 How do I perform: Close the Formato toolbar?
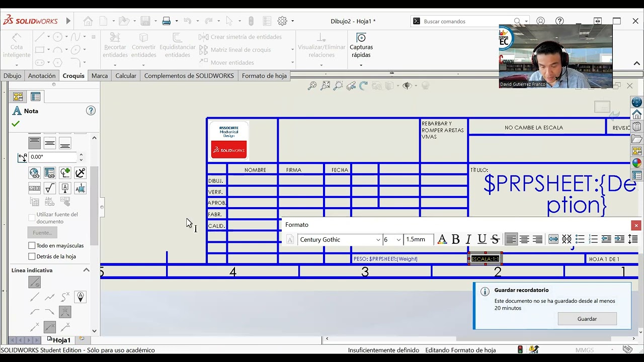[636, 225]
